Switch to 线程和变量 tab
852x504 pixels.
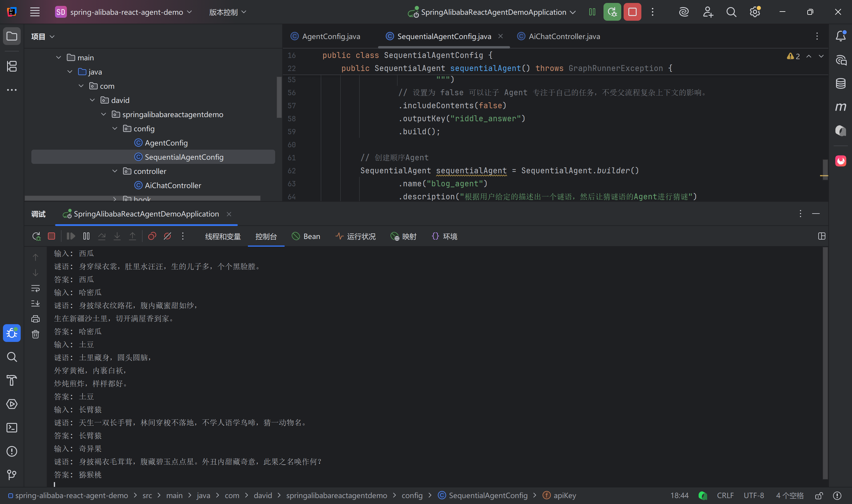click(x=223, y=236)
